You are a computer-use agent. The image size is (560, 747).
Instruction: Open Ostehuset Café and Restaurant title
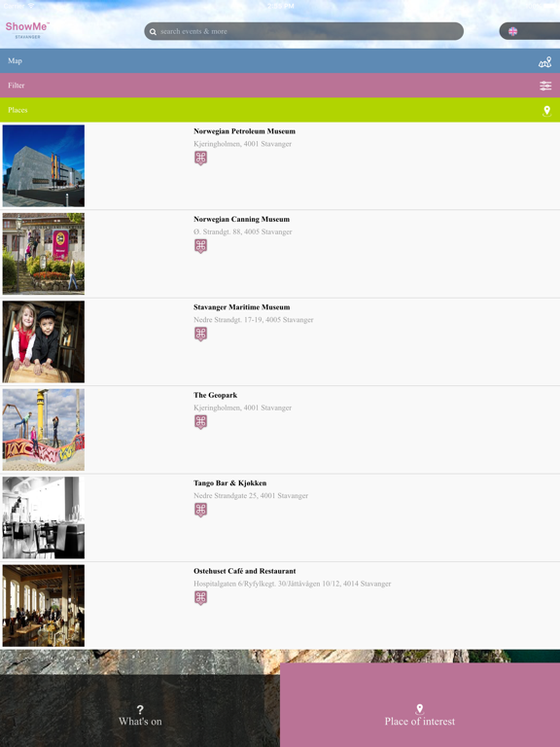click(244, 571)
